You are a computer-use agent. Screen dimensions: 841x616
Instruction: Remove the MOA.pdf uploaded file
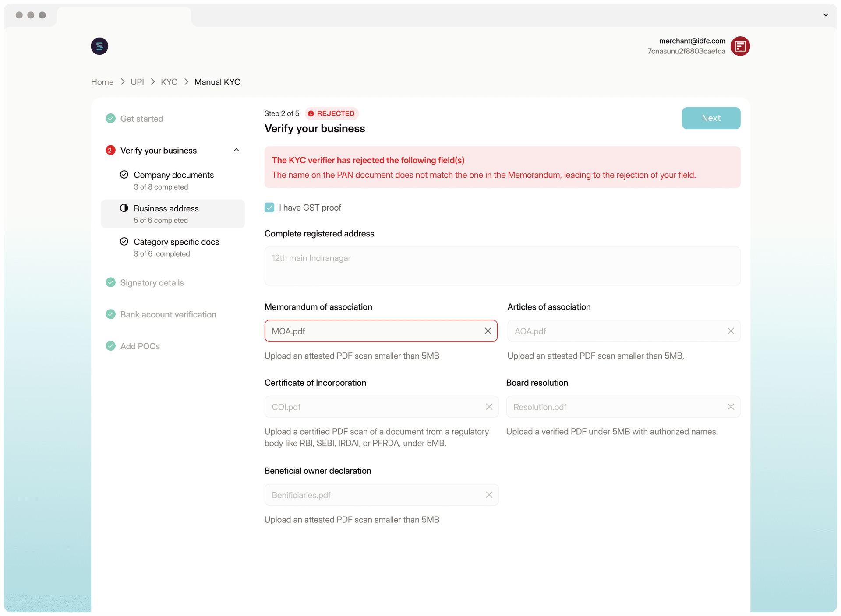(488, 331)
